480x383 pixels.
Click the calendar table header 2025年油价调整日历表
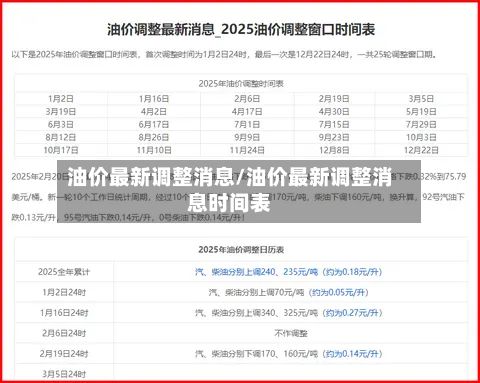[241, 250]
